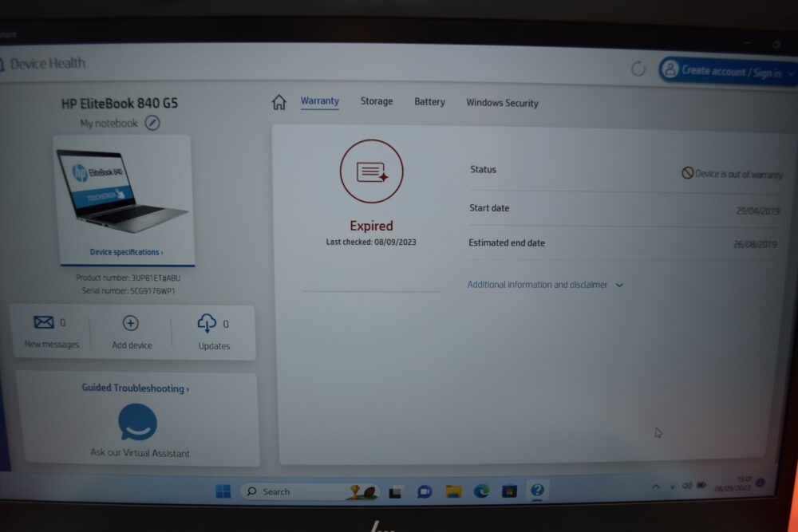Click Ask our Virtual Assistant text
This screenshot has height=532, width=798.
[x=140, y=453]
